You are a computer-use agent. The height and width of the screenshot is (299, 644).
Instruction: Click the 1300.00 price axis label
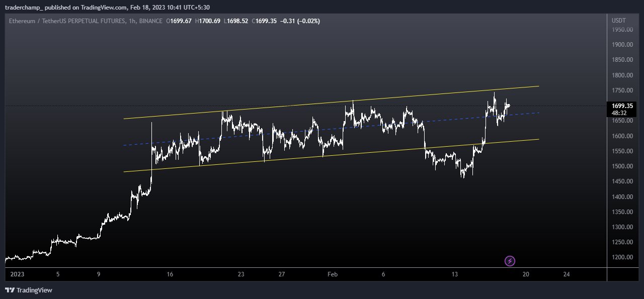(x=622, y=227)
